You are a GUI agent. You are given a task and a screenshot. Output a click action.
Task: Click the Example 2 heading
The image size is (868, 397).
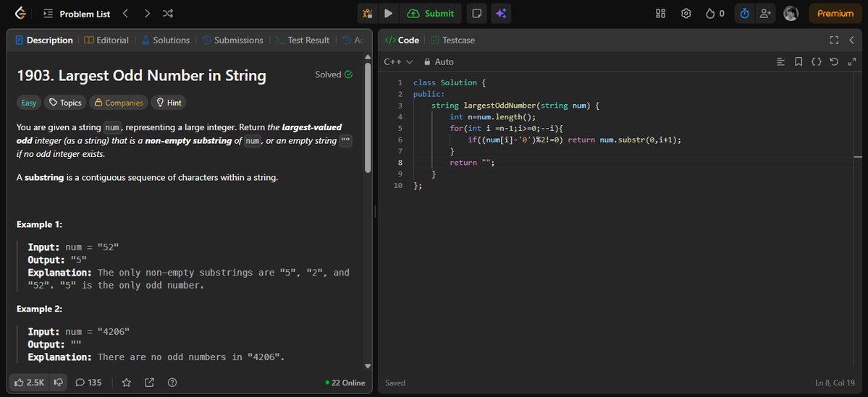click(39, 309)
